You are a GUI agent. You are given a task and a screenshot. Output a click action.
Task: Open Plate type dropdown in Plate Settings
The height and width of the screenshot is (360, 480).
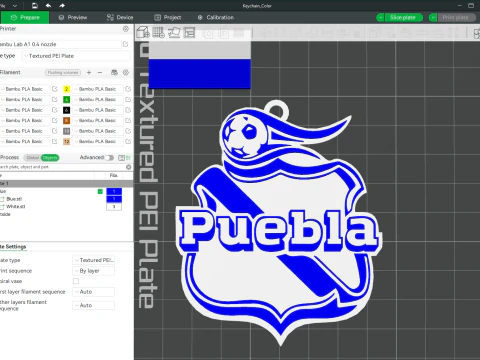pos(94,260)
